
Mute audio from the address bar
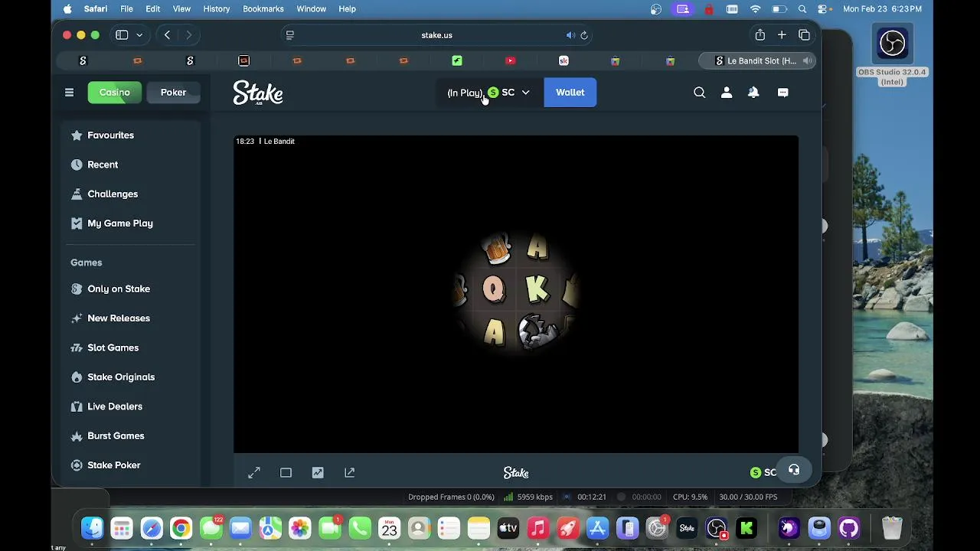570,35
